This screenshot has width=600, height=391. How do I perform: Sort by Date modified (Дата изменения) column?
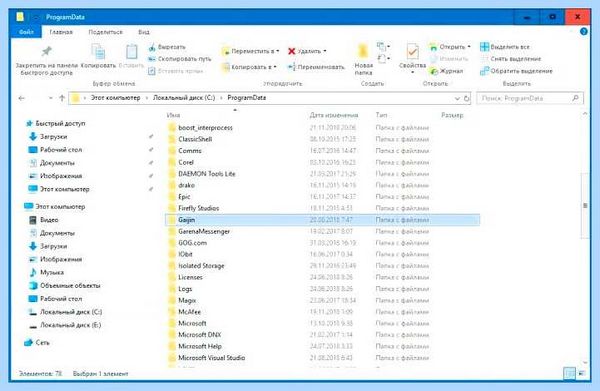[x=334, y=115]
